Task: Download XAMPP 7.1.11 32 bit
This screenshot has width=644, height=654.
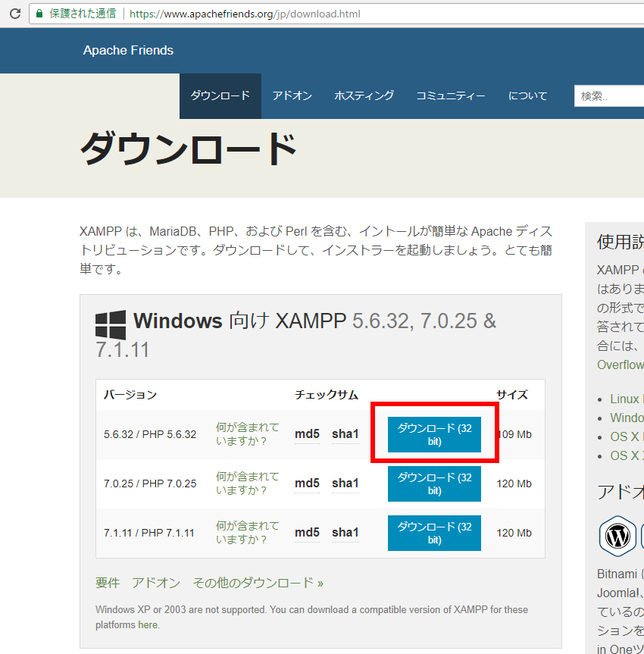Action: 434,533
